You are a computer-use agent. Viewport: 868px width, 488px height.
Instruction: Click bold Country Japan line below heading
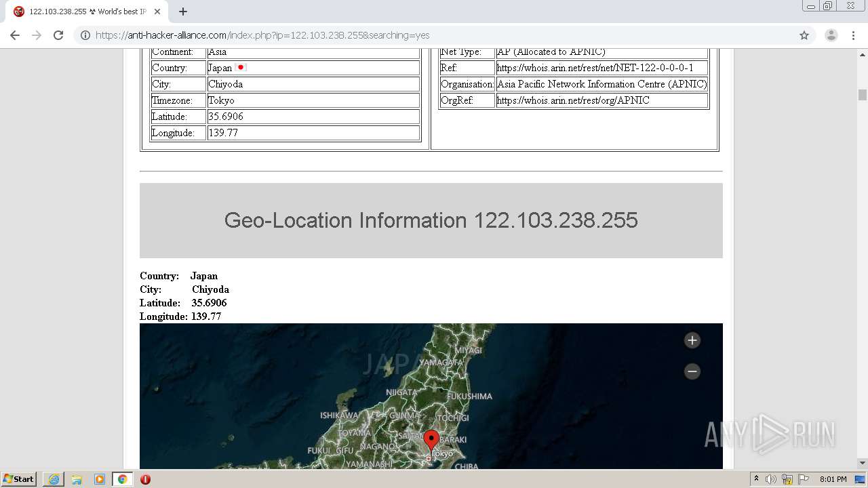pyautogui.click(x=179, y=276)
